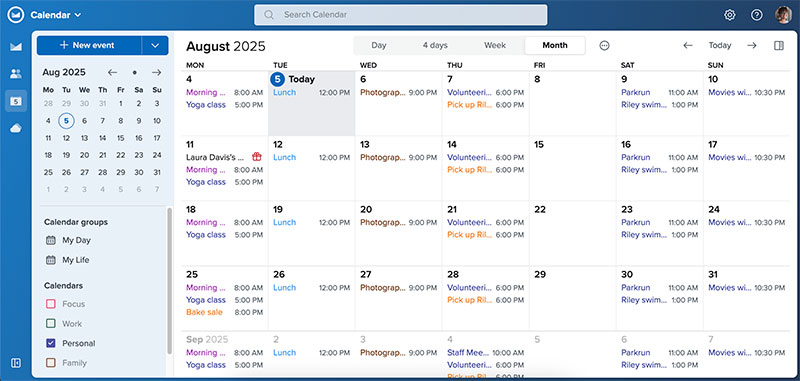The height and width of the screenshot is (381, 800).
Task: Enable the Focus calendar checkbox
Action: point(51,304)
